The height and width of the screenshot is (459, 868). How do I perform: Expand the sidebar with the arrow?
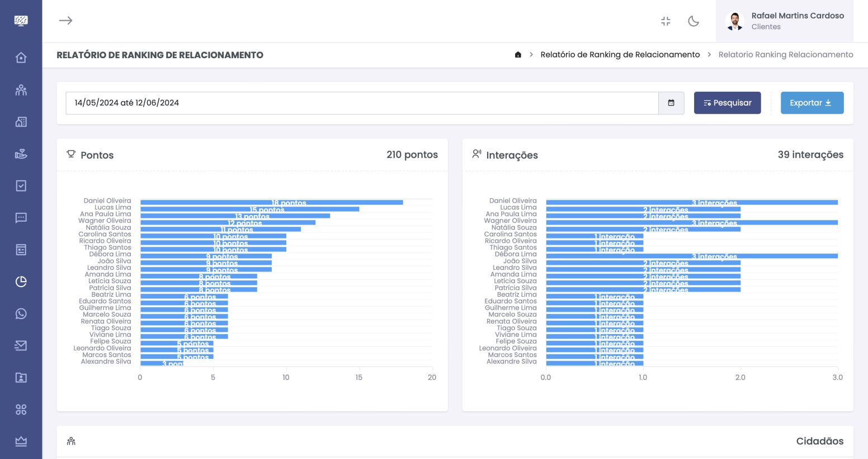point(65,21)
